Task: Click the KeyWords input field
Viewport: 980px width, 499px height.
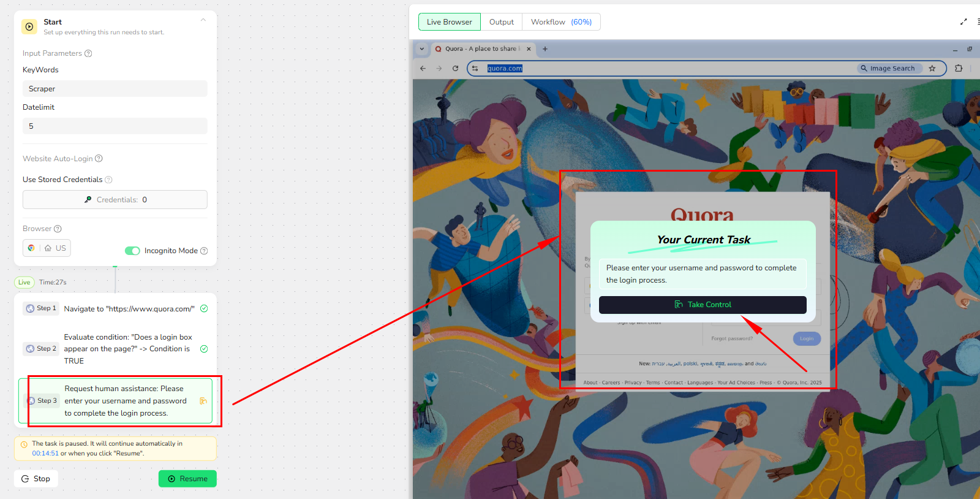Action: pyautogui.click(x=115, y=89)
